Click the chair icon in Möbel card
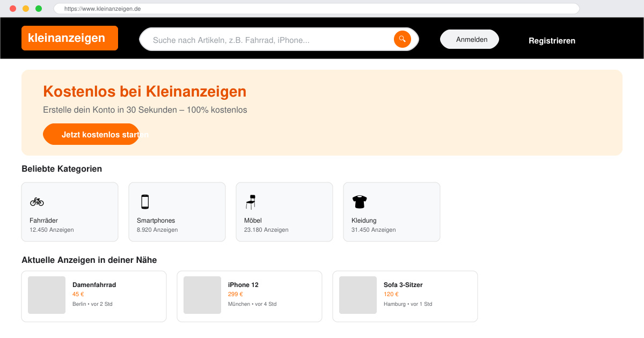This screenshot has width=644, height=338. pos(251,202)
